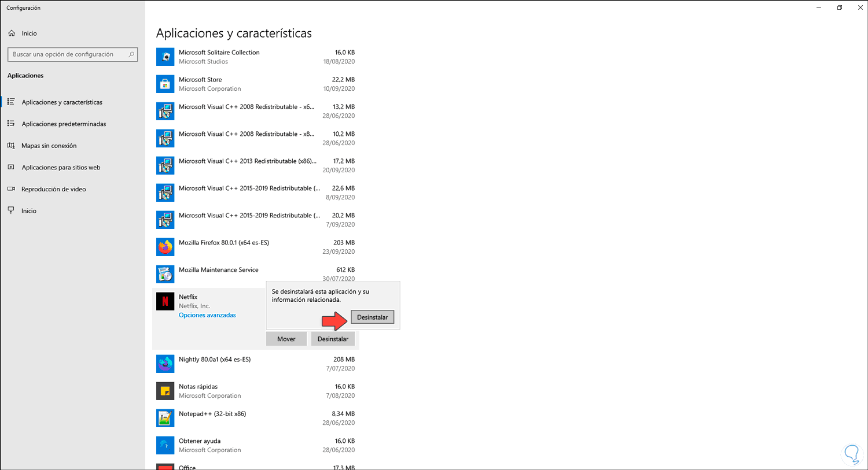
Task: Select the Microsoft Solitaire Collection name
Action: click(x=219, y=53)
